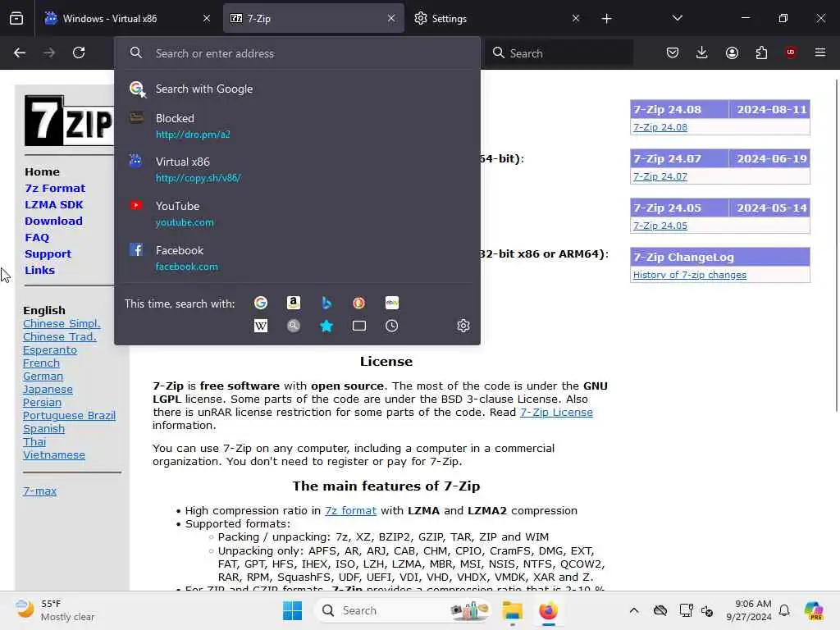Switch language to Chinese Simpl.

tap(62, 323)
